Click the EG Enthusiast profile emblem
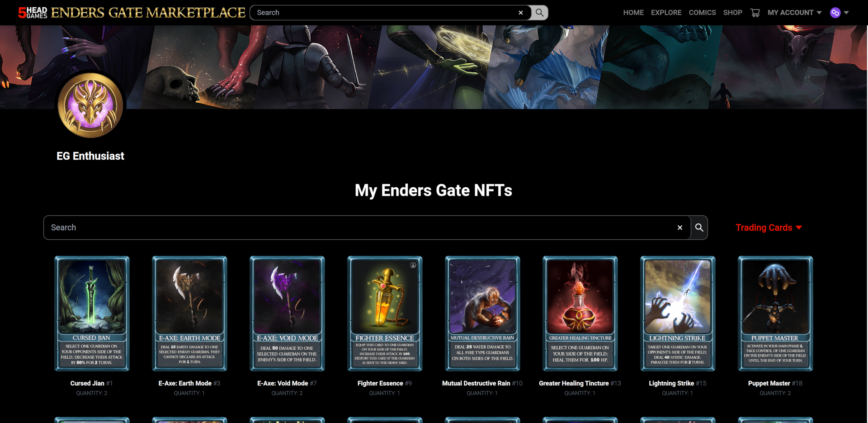 (90, 105)
